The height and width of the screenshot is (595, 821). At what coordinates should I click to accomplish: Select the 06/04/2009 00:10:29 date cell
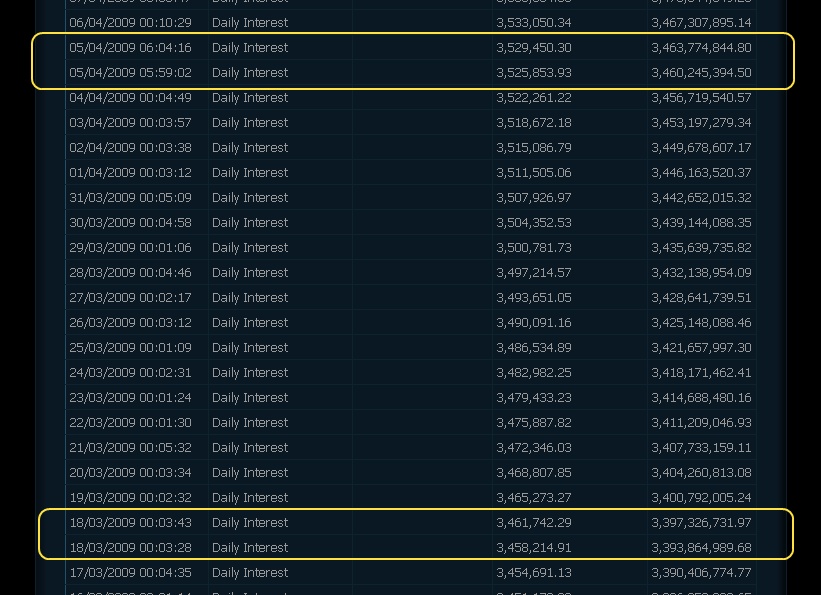point(130,23)
